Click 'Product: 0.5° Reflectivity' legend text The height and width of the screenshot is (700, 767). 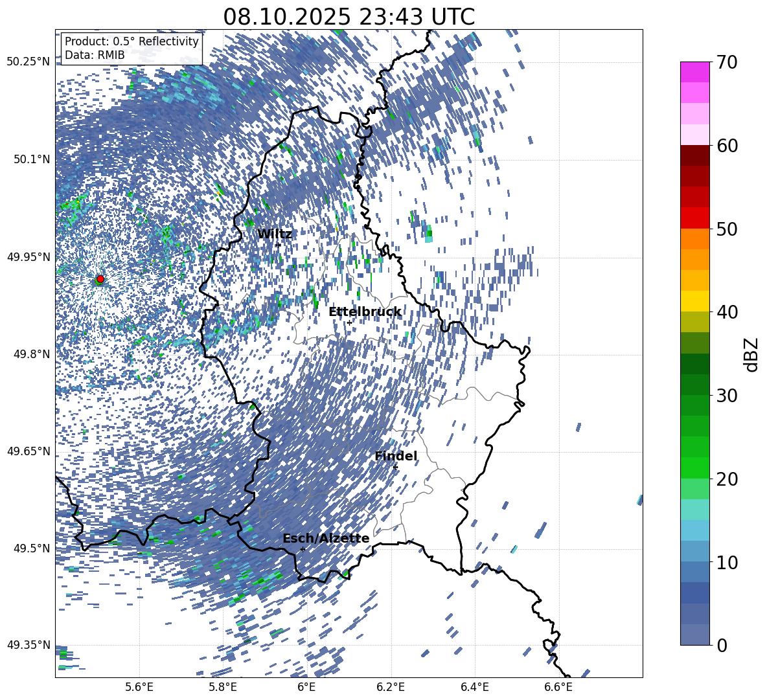click(x=132, y=41)
